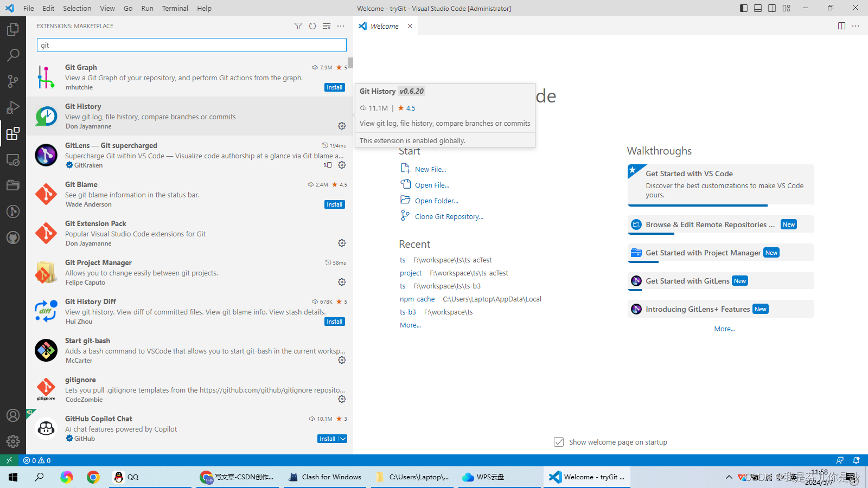Clear extensions search results
The height and width of the screenshot is (488, 868).
pos(327,26)
